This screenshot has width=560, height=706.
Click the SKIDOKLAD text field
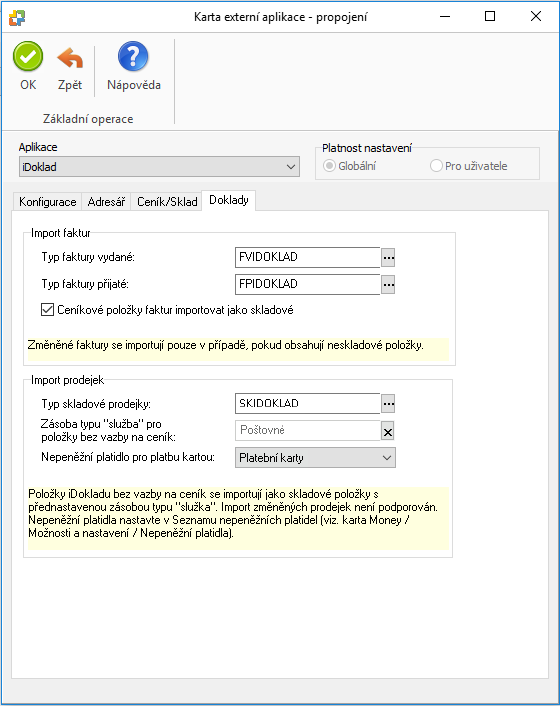(x=307, y=403)
